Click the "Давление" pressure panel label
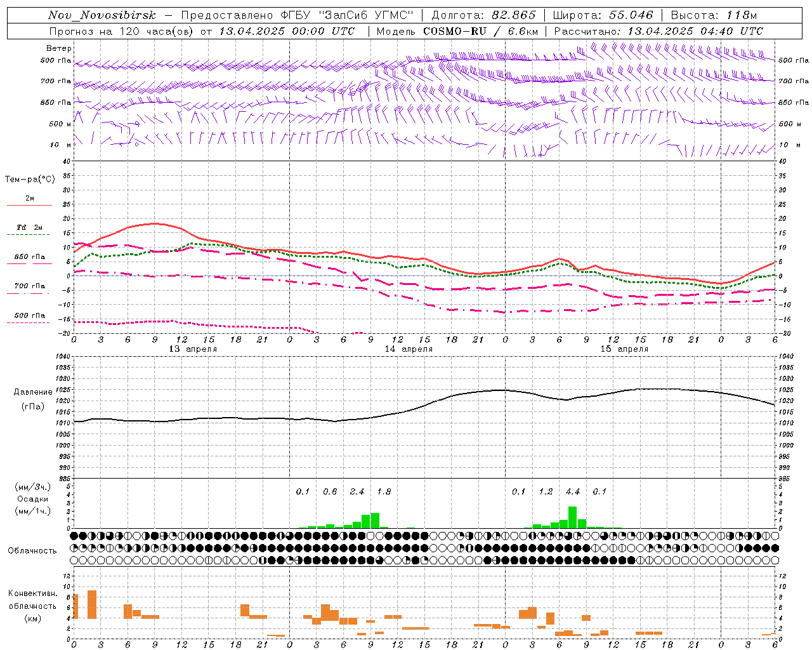 (x=33, y=392)
